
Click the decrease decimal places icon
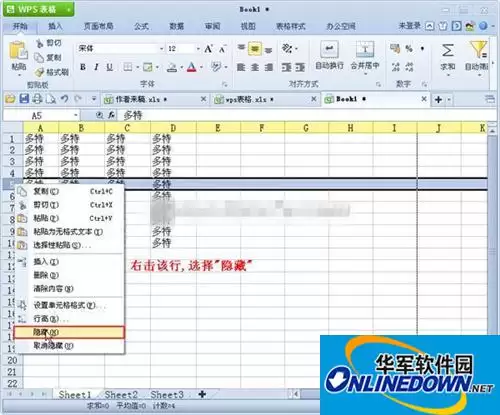tap(410, 67)
